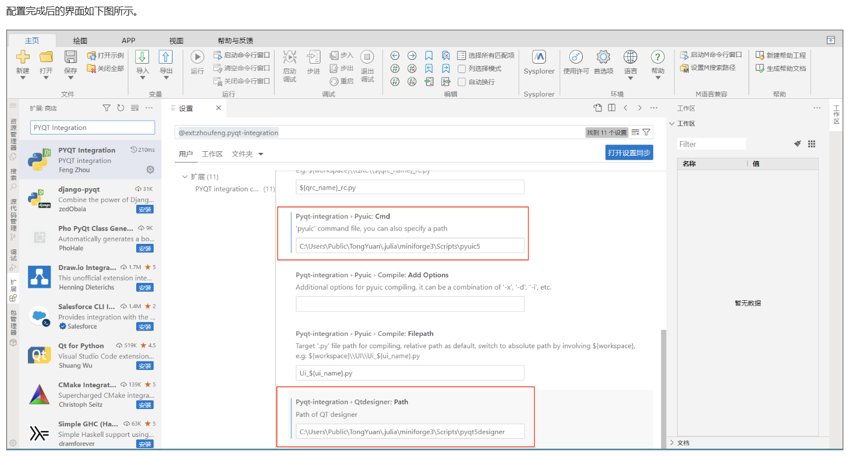Click 清空命令行窗口 to clear the command window

(242, 68)
